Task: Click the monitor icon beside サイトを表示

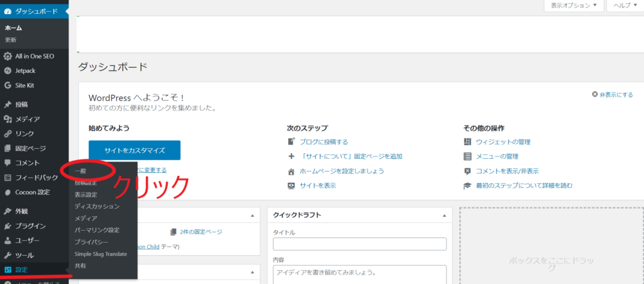Action: tap(292, 185)
